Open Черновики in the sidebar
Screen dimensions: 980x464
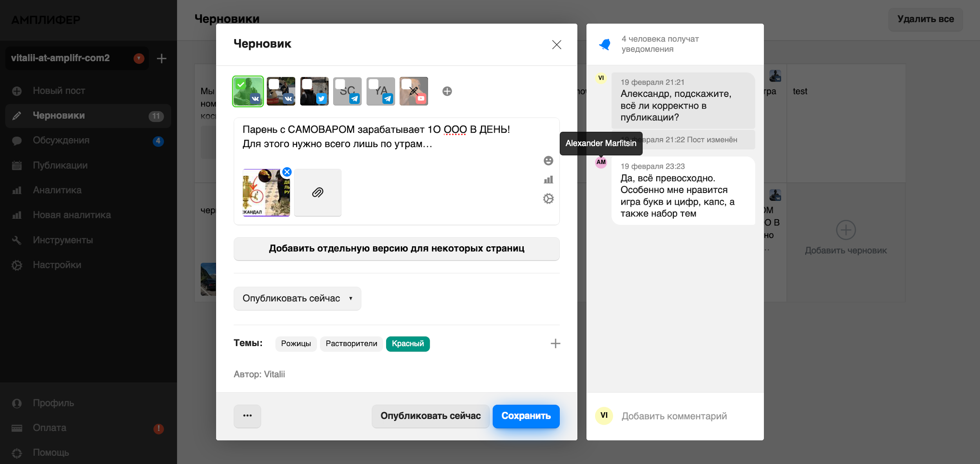(88, 116)
